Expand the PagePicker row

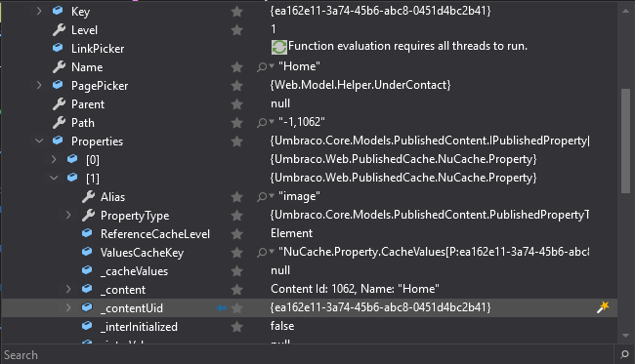39,85
